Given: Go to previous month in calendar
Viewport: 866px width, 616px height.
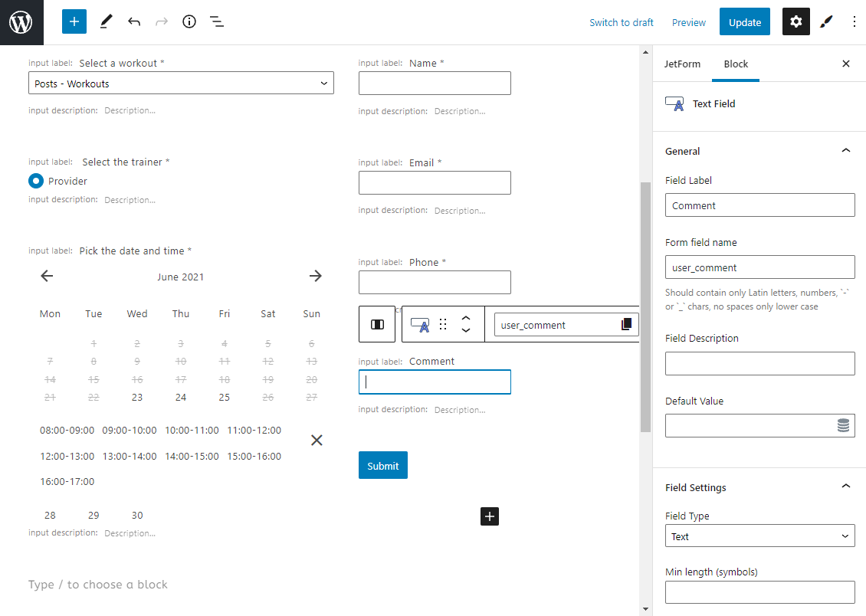Looking at the screenshot, I should click(47, 276).
